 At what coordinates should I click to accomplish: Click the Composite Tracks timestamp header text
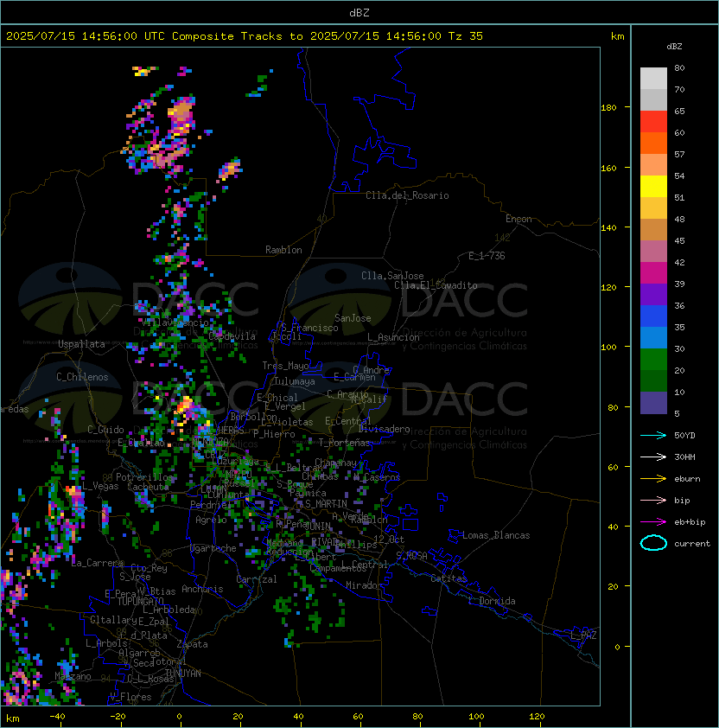tap(245, 36)
